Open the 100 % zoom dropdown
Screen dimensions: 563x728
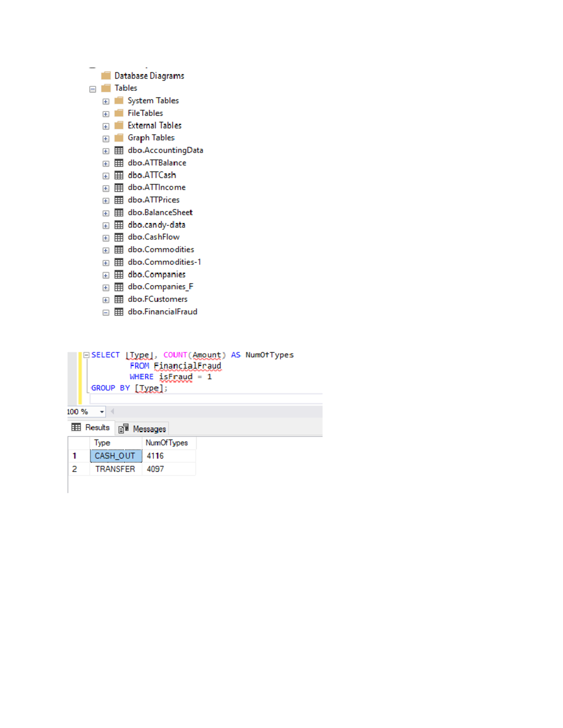102,412
